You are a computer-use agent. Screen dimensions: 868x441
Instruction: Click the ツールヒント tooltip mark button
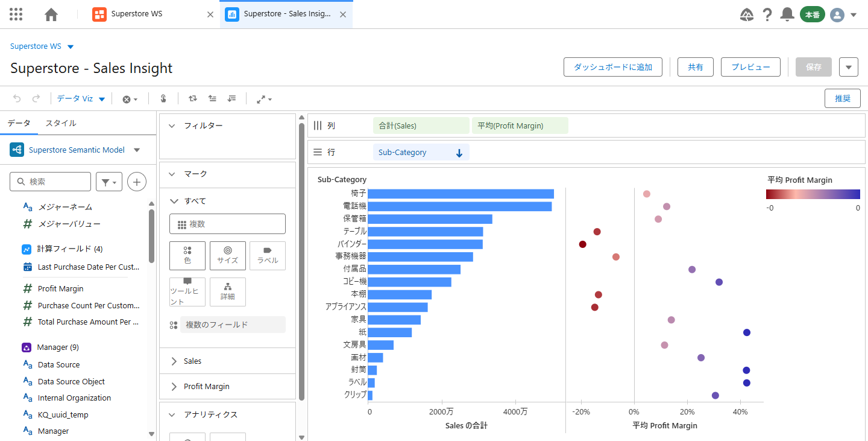pyautogui.click(x=187, y=292)
